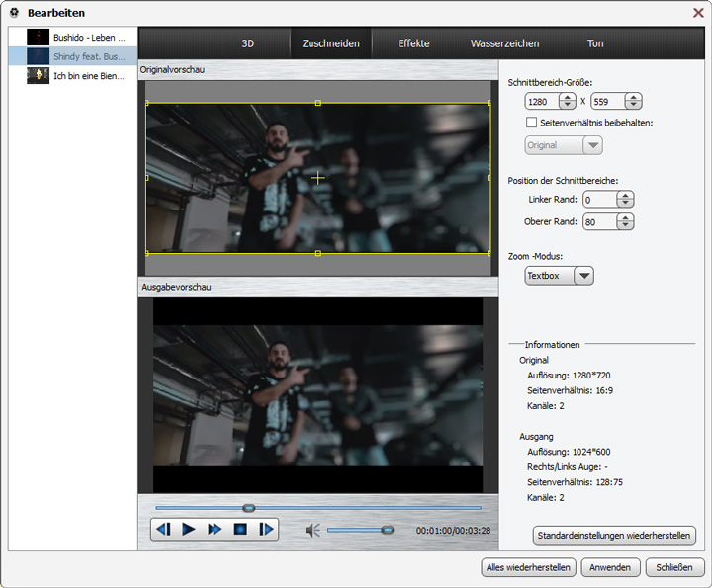The image size is (712, 588).
Task: Click the Bushido video thumbnail
Action: coord(38,38)
